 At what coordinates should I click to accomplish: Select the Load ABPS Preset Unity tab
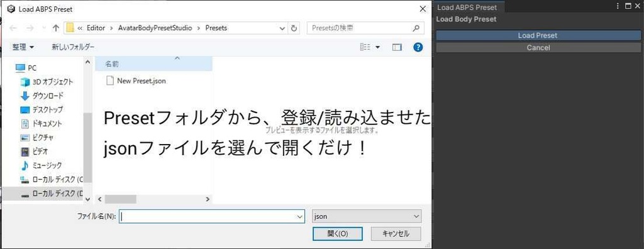point(467,8)
